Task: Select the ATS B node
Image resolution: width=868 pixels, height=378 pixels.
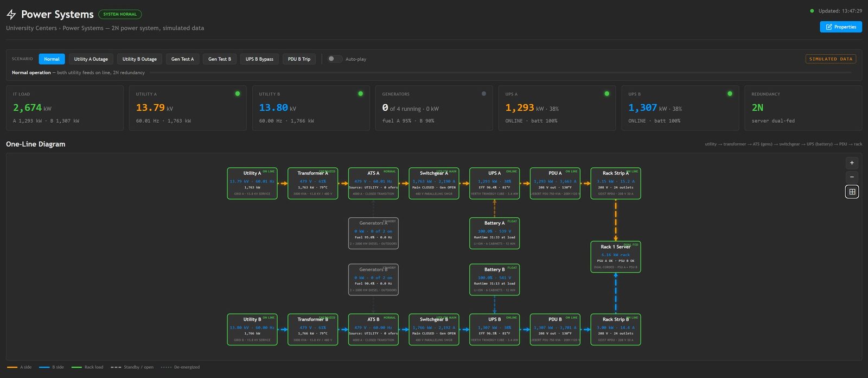Action: [x=373, y=329]
